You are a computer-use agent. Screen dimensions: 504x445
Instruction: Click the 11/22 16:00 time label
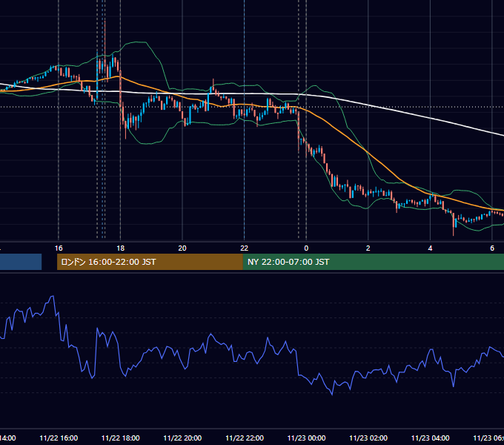pos(59,438)
